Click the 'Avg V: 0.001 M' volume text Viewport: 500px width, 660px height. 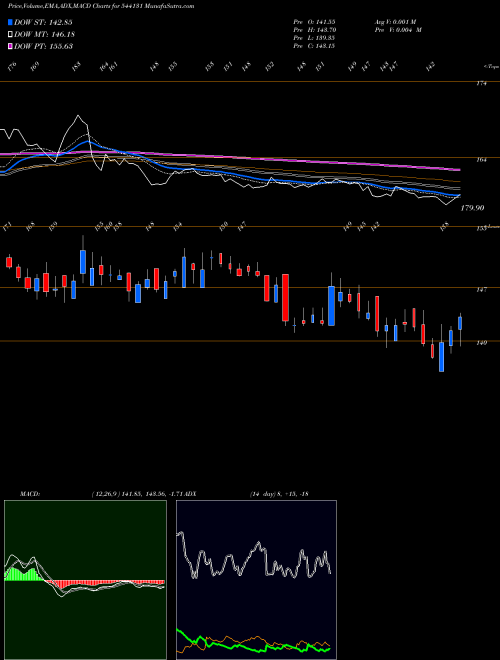(398, 21)
